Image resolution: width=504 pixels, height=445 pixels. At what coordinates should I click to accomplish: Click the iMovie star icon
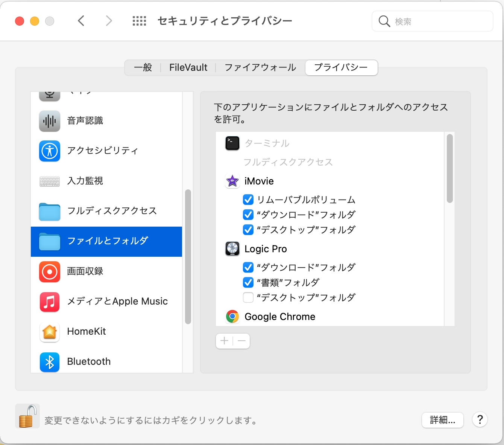(232, 181)
